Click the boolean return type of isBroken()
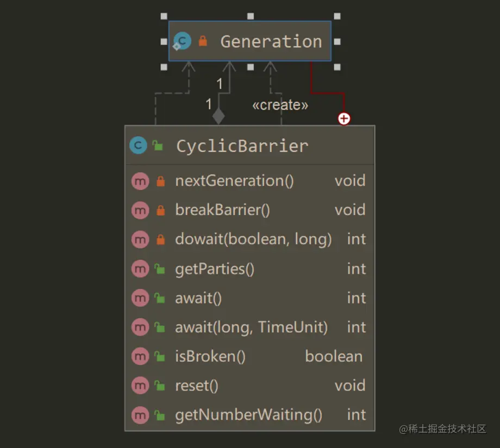Viewport: 500px width, 448px height. point(334,357)
